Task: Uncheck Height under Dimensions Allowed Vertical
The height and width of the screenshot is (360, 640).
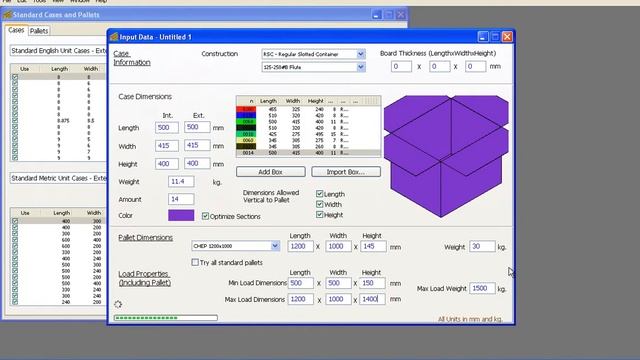Action: pyautogui.click(x=320, y=214)
